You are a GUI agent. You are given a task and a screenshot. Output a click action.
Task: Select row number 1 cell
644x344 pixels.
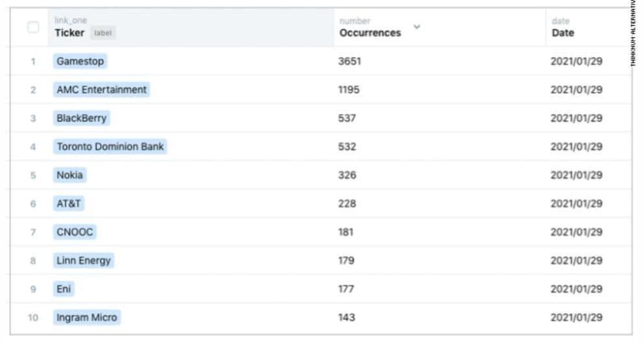(x=32, y=62)
